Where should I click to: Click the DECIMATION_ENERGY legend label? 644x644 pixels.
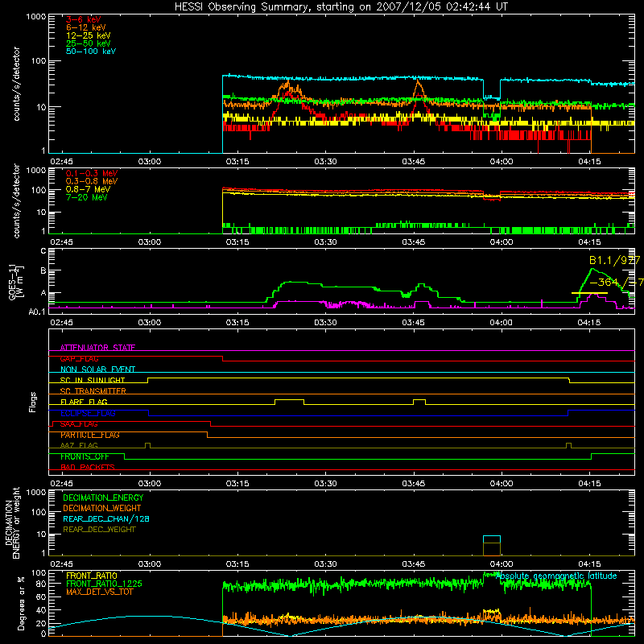tap(103, 497)
